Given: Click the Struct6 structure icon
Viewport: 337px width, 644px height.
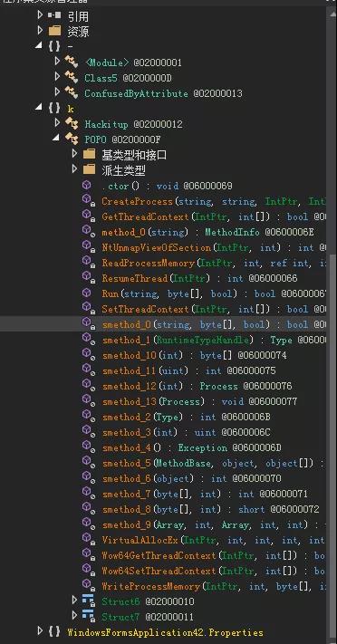Looking at the screenshot, I should point(89,601).
